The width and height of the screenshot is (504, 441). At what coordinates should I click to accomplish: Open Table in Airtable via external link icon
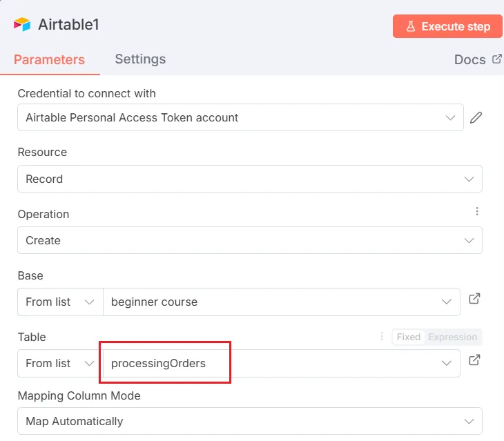(x=474, y=360)
